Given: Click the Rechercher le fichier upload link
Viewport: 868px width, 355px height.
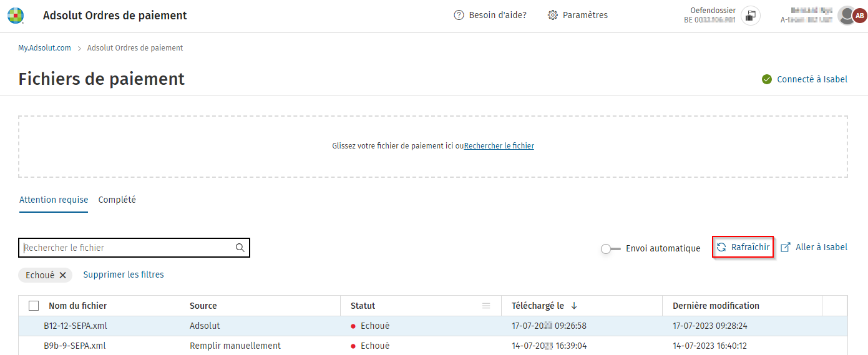Looking at the screenshot, I should pyautogui.click(x=499, y=146).
